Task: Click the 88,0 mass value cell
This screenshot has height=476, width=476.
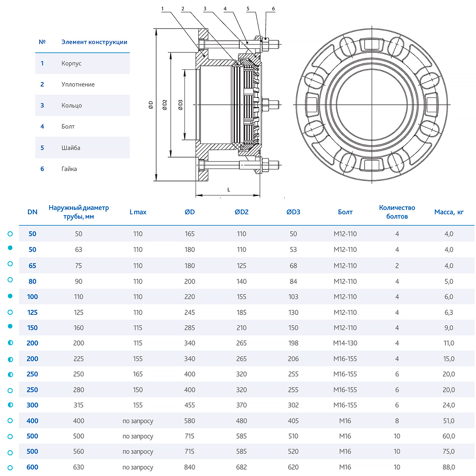Action: click(449, 467)
